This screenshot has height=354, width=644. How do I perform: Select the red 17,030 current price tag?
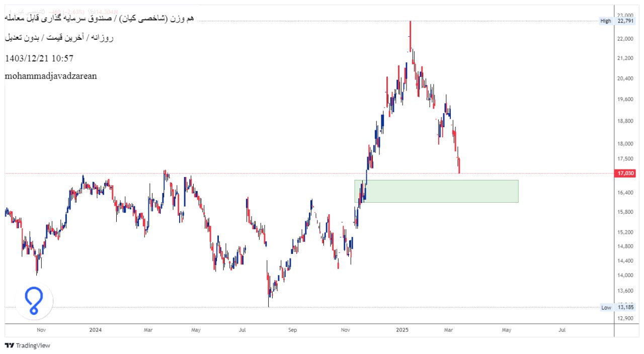coord(626,173)
